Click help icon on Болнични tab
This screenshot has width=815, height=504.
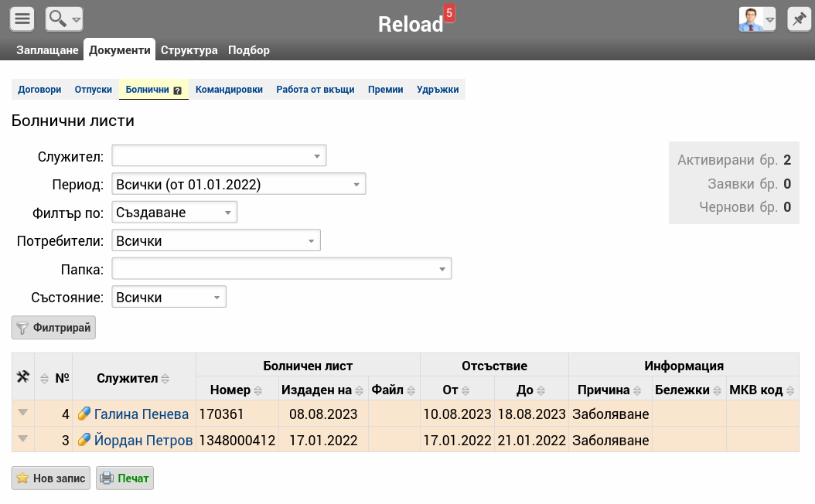(178, 90)
